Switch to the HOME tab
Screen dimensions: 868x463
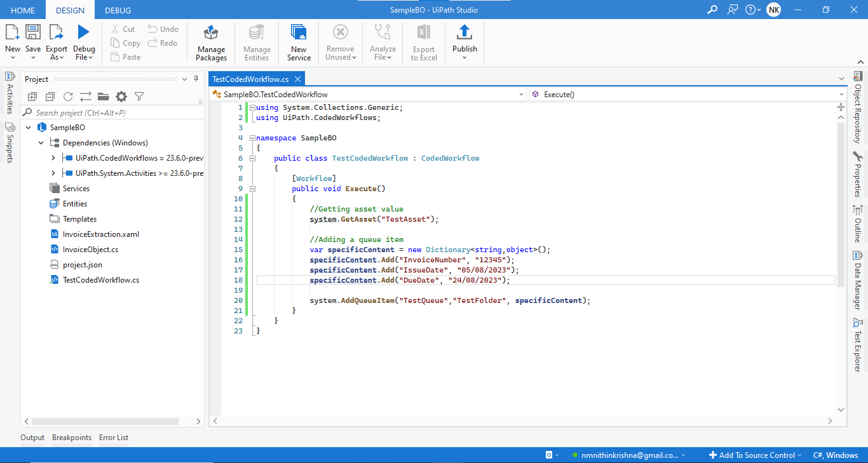point(23,10)
